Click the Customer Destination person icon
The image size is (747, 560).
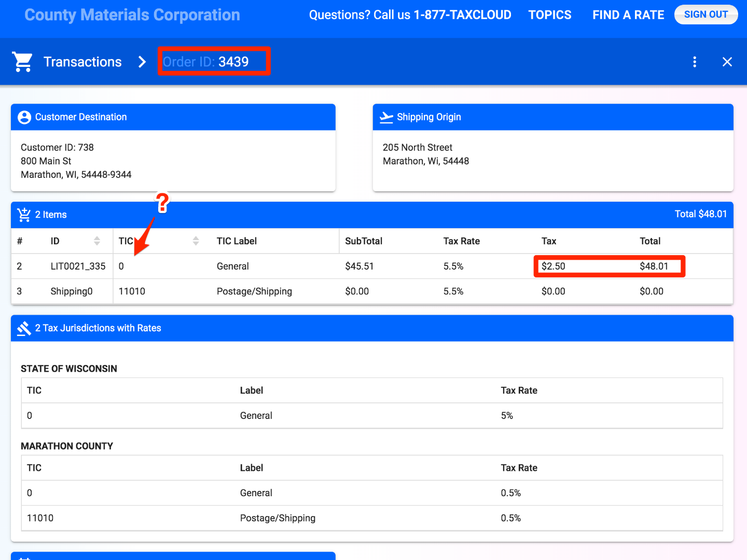coord(24,117)
